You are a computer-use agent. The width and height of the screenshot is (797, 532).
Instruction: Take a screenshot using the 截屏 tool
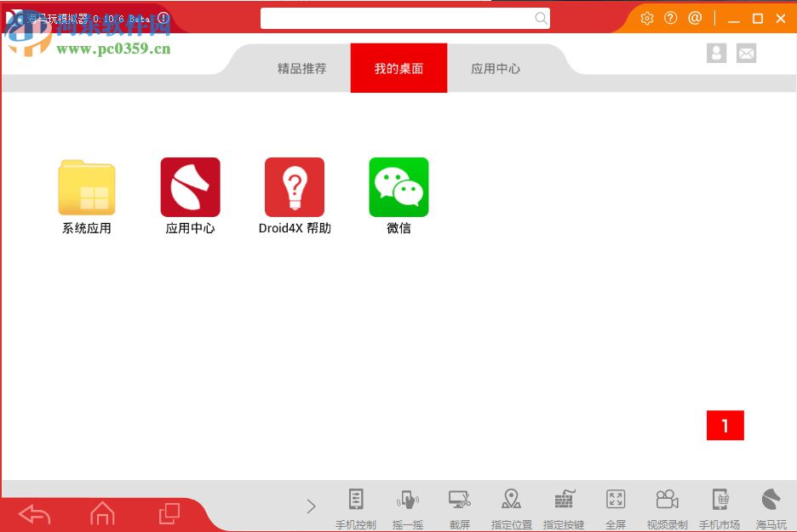(x=460, y=506)
